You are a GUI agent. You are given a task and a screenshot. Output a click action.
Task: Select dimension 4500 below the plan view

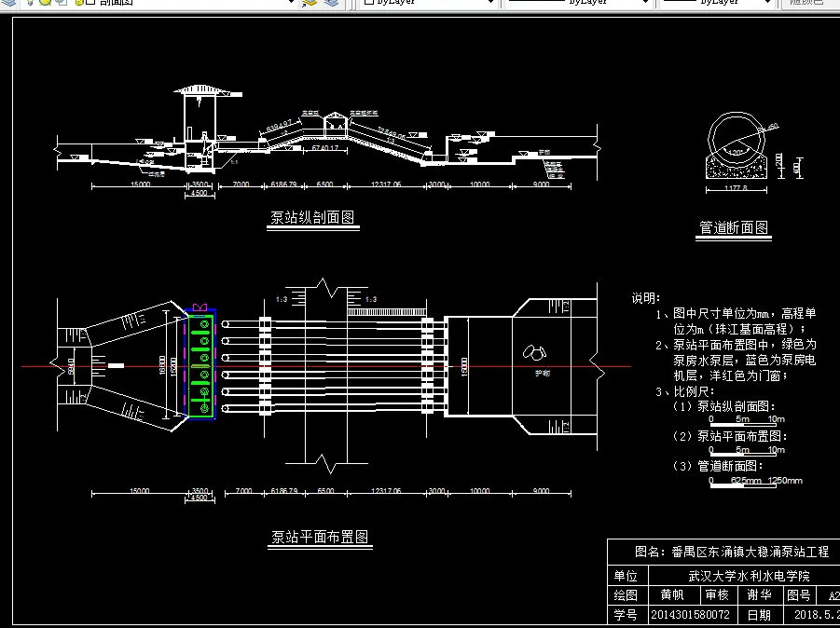tap(200, 498)
